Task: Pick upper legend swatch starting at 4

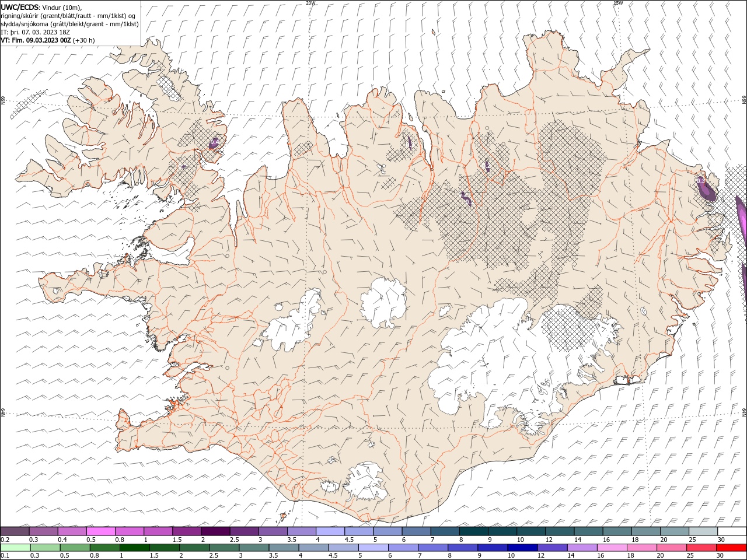Action: tap(330, 531)
